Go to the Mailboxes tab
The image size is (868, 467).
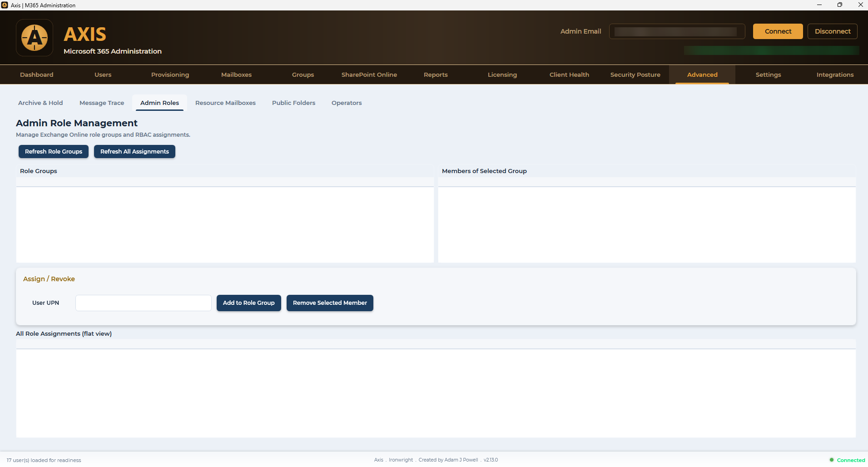click(236, 75)
